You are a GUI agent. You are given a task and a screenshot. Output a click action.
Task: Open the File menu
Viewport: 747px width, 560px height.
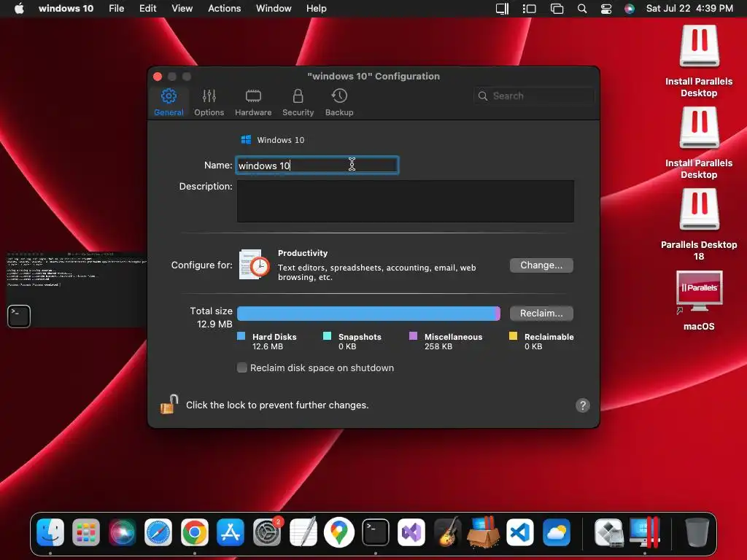pos(116,9)
